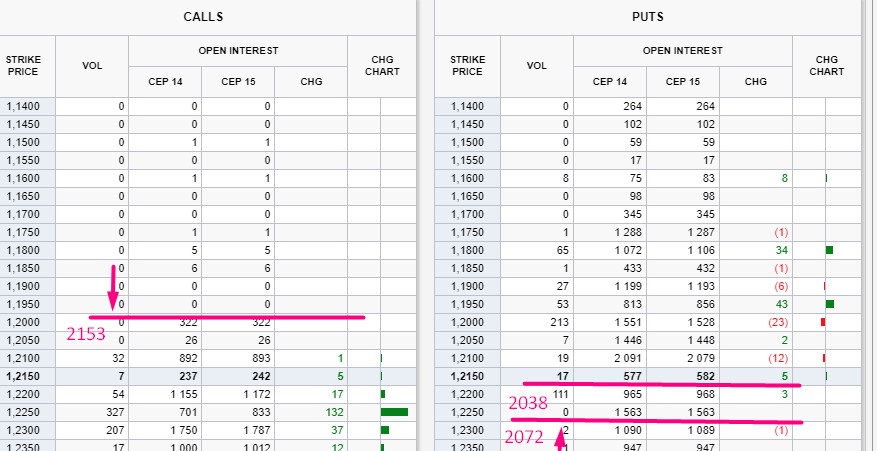
Task: Click PUTS change value (6)
Action: (781, 286)
